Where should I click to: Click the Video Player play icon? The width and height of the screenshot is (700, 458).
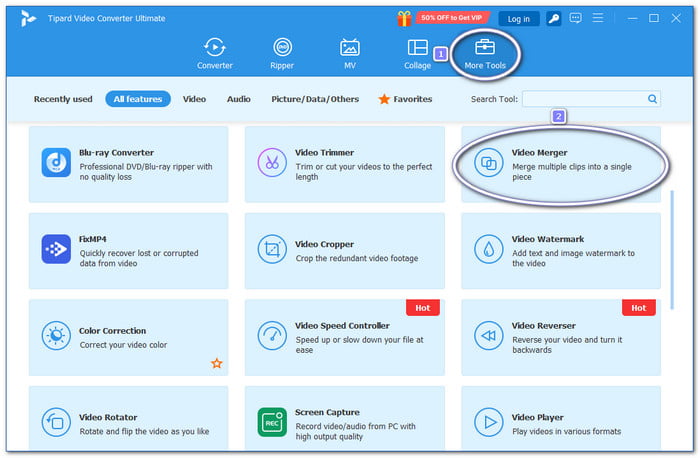[488, 422]
